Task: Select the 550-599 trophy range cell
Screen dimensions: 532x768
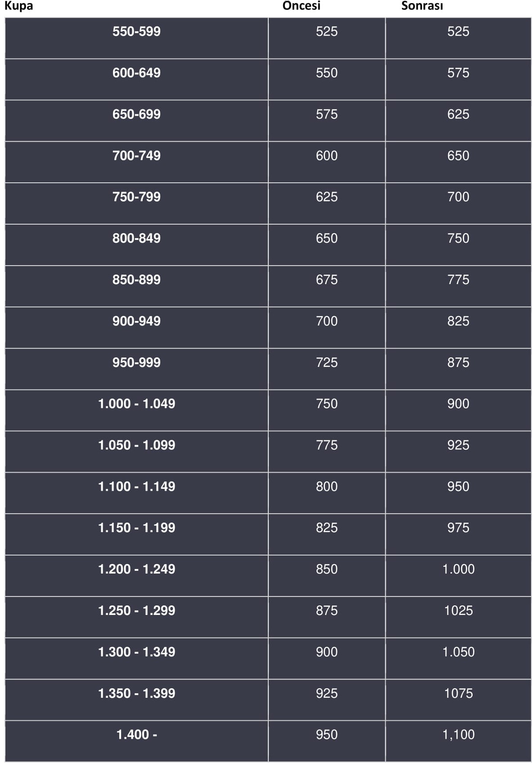Action: [136, 38]
